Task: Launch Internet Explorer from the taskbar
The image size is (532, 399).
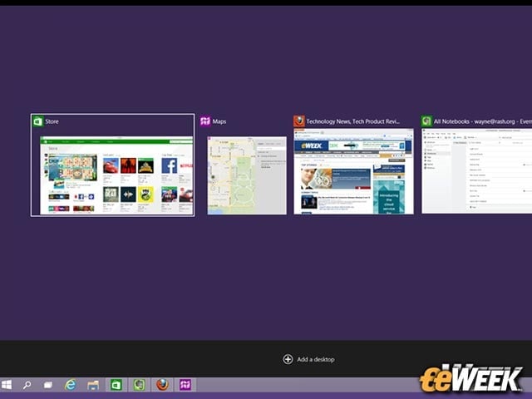Action: (70, 385)
